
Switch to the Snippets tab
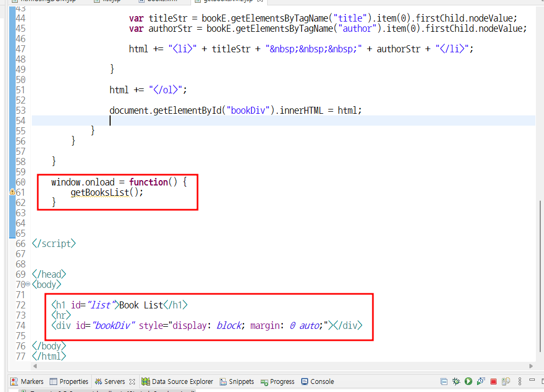point(237,382)
